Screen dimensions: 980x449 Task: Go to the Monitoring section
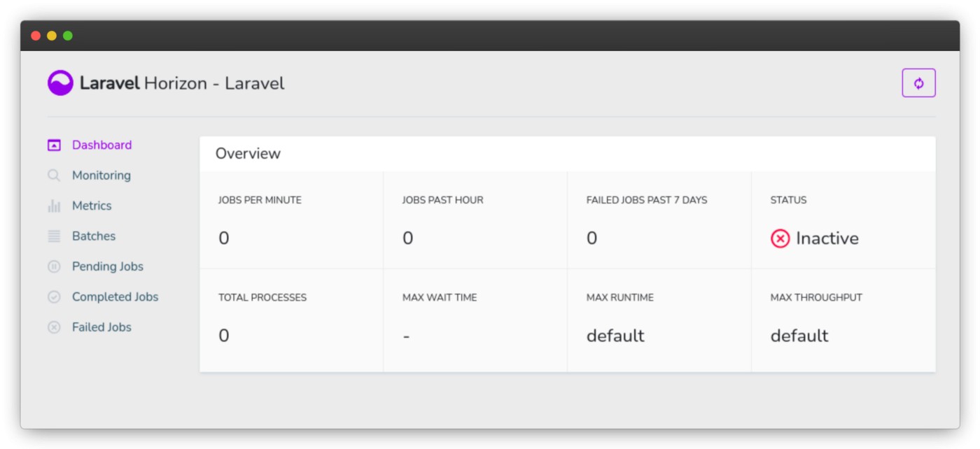pyautogui.click(x=101, y=176)
